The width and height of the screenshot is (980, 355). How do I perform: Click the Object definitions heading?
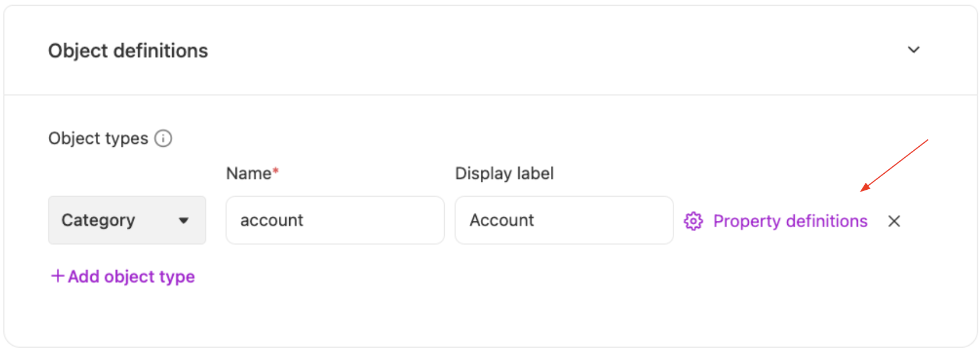(x=128, y=50)
